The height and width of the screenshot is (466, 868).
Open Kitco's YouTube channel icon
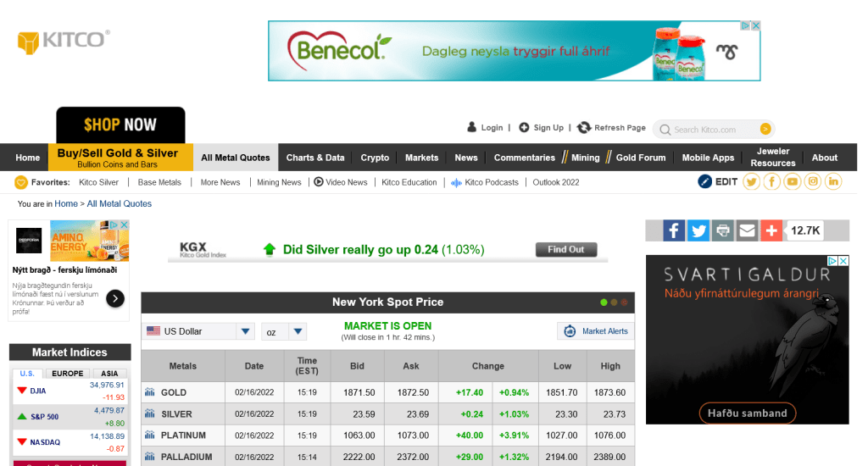(x=793, y=181)
